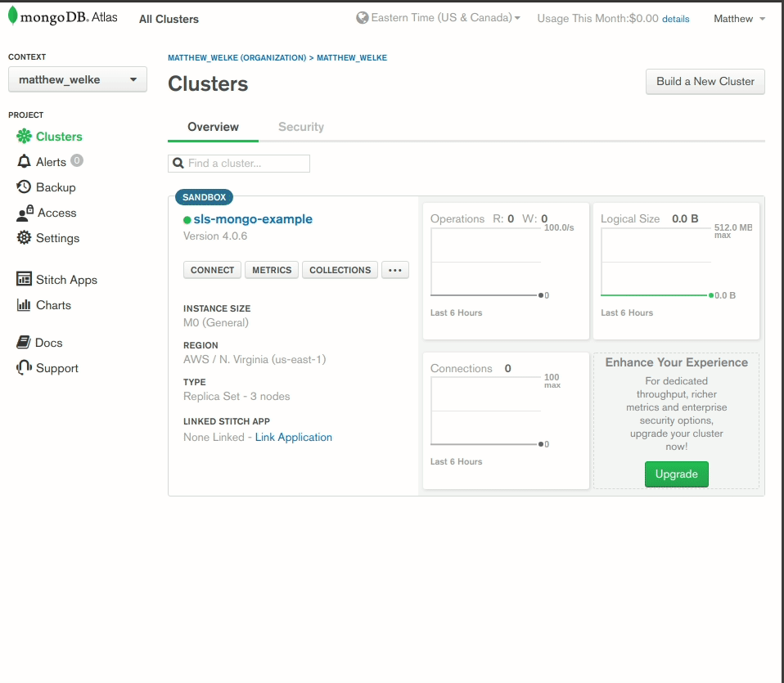
Task: Click the Alerts bell icon
Action: click(x=24, y=161)
